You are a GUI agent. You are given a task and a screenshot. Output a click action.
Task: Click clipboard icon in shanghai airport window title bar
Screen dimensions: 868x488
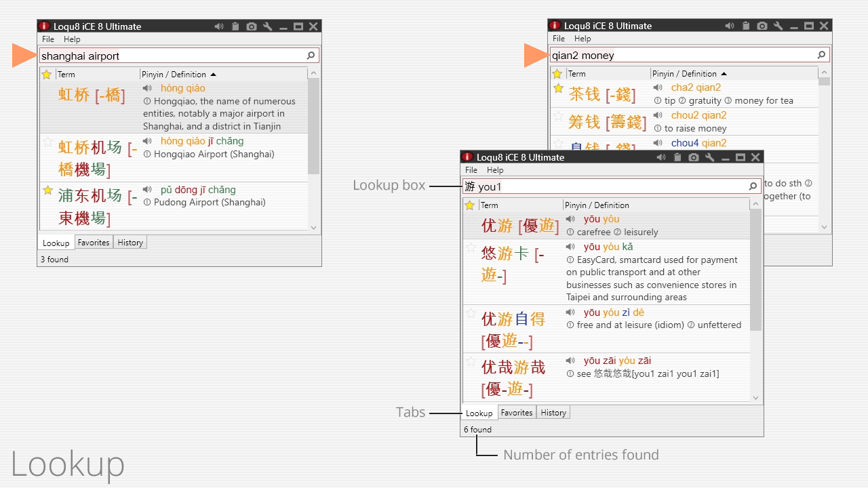[235, 26]
